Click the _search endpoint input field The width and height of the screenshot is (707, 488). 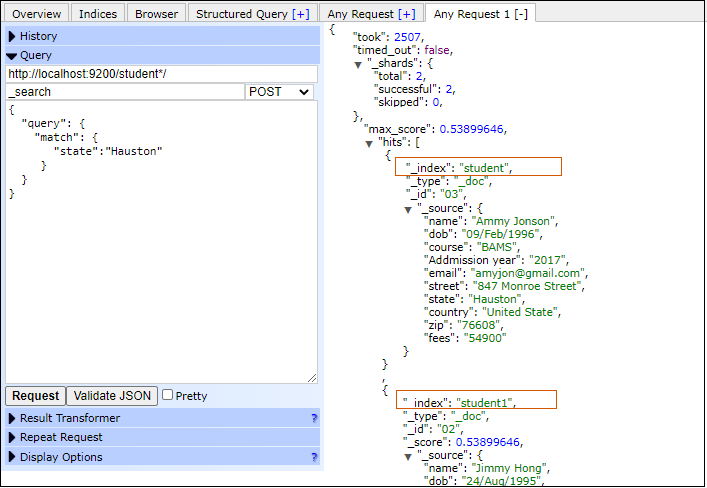125,92
